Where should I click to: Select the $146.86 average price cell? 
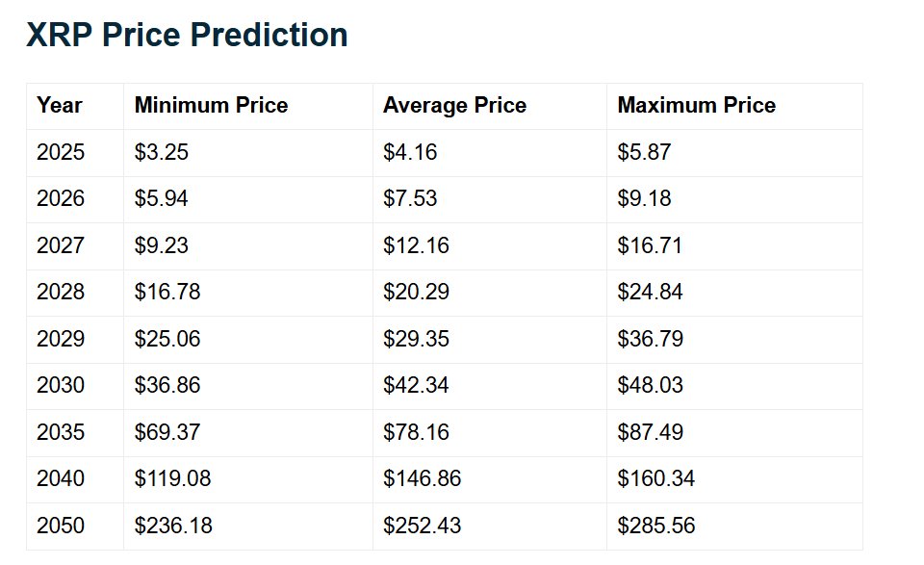(x=422, y=478)
